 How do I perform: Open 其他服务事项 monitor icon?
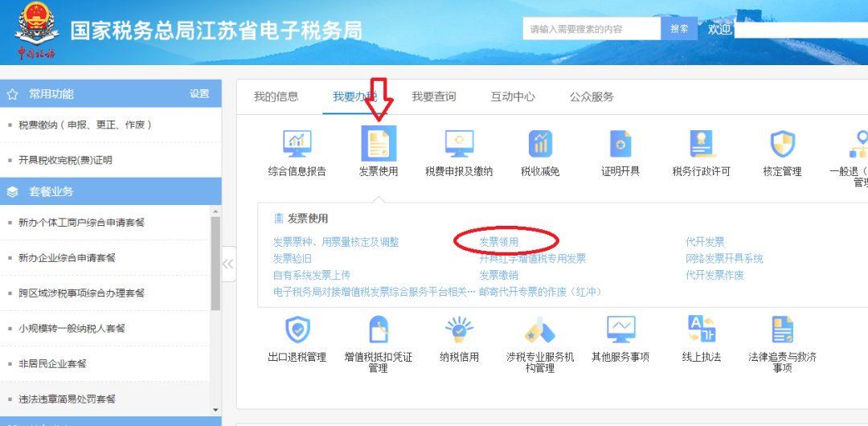pyautogui.click(x=620, y=330)
